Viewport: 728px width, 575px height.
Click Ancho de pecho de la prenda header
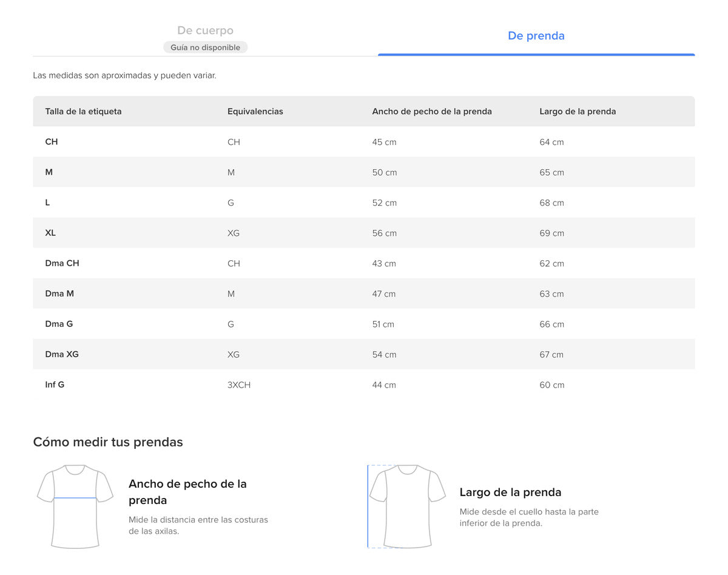[432, 112]
